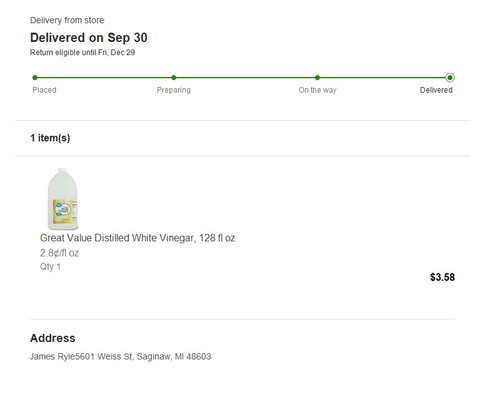Click the Placed progress step dot
Screen dimensions: 500x404
[x=35, y=78]
